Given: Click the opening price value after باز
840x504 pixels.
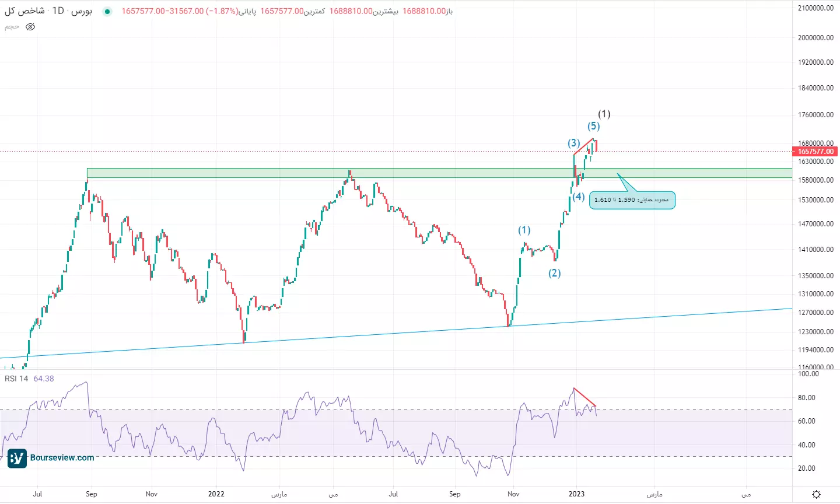Looking at the screenshot, I should (424, 11).
